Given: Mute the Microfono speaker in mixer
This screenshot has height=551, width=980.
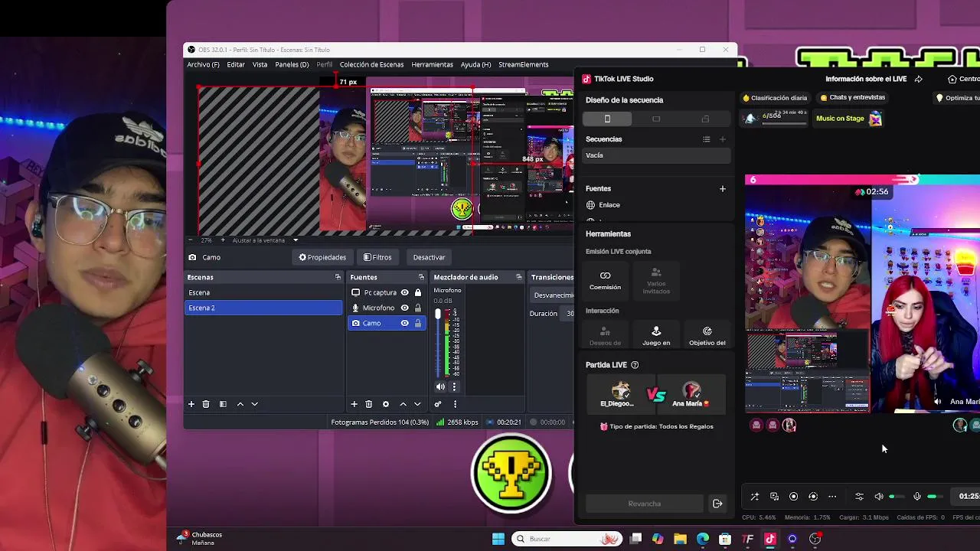Looking at the screenshot, I should [x=440, y=386].
